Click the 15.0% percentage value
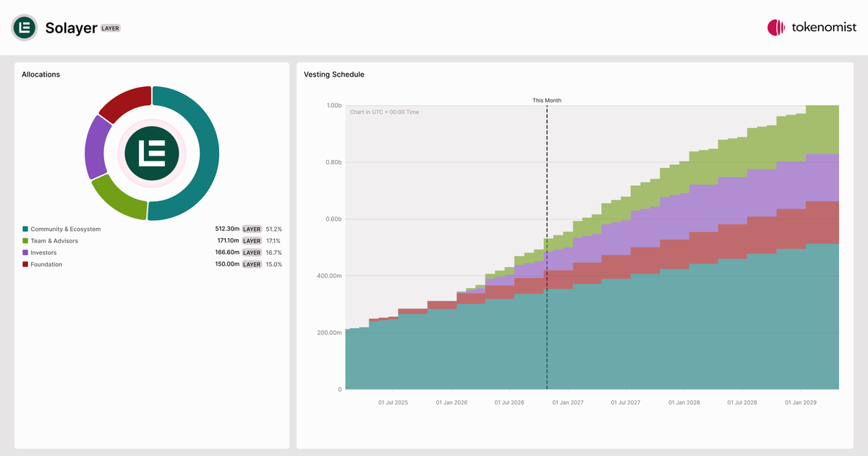The width and height of the screenshot is (868, 456). (273, 264)
